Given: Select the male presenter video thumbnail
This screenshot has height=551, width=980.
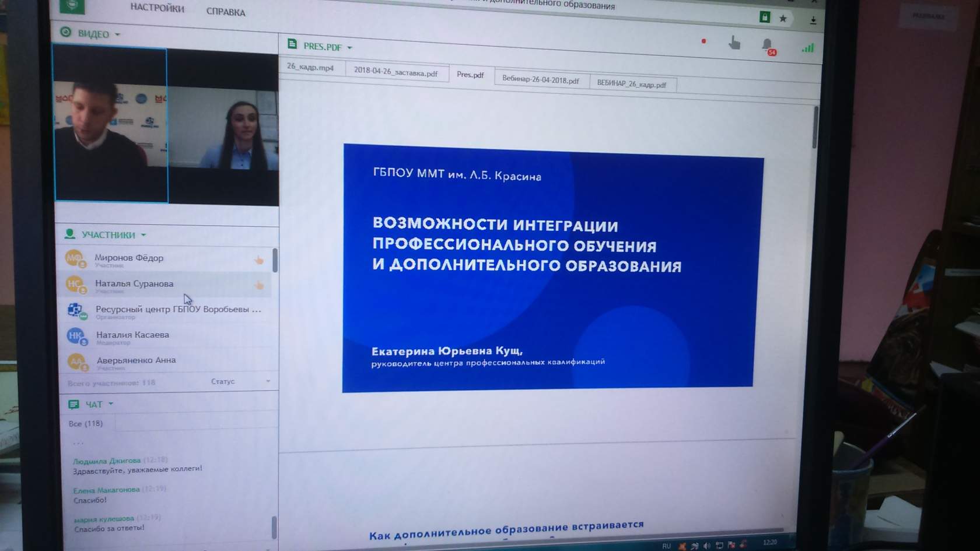Looking at the screenshot, I should coord(111,125).
